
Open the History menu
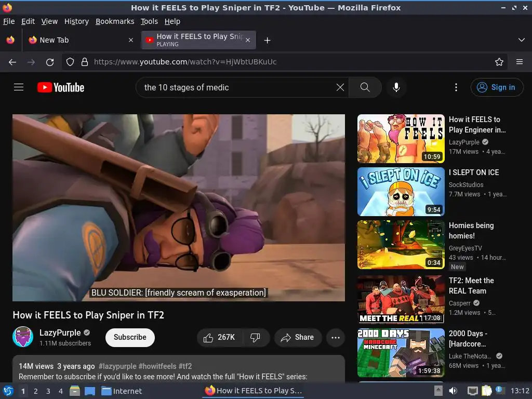coord(76,21)
